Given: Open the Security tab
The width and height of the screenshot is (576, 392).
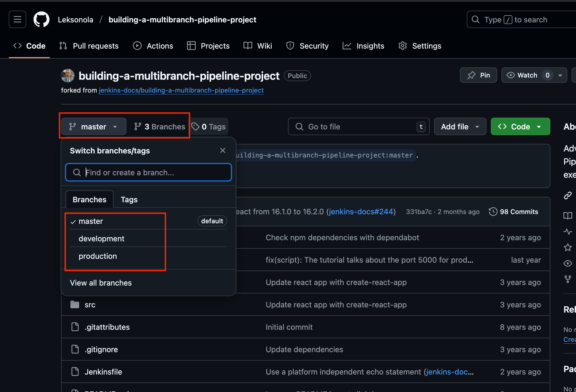Looking at the screenshot, I should (x=307, y=46).
